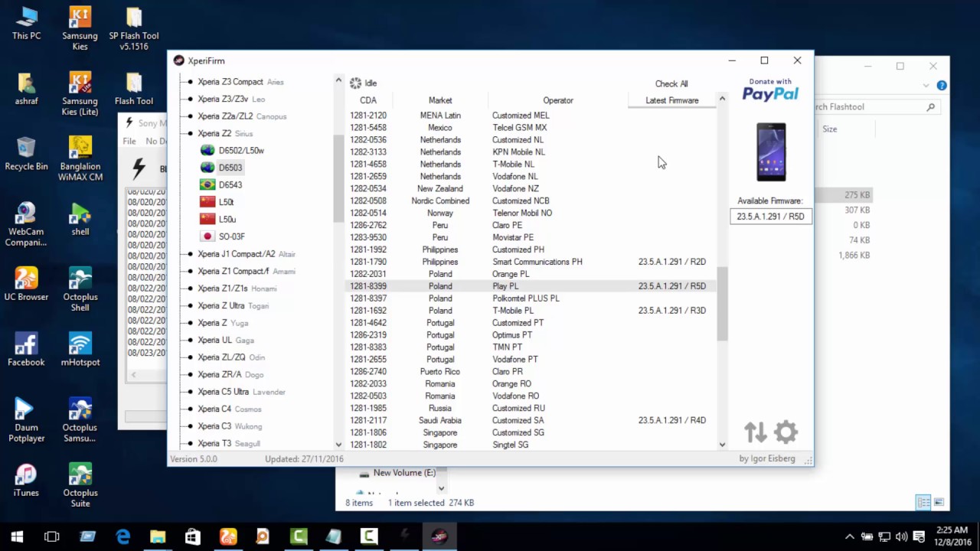Open the SP Flash Tool desktop icon
The image size is (980, 551).
click(x=134, y=29)
